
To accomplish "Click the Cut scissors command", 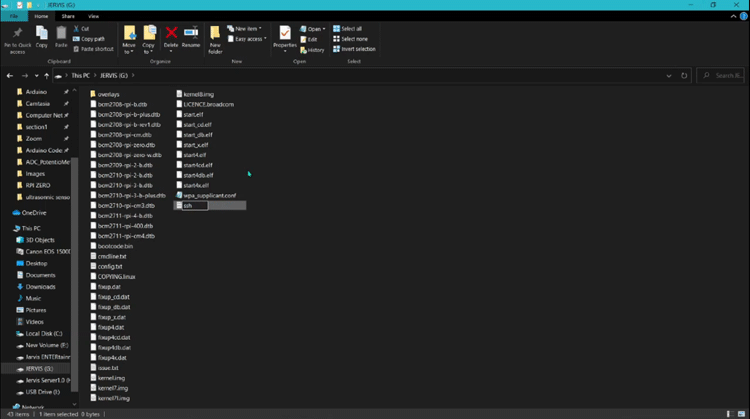I will [84, 29].
